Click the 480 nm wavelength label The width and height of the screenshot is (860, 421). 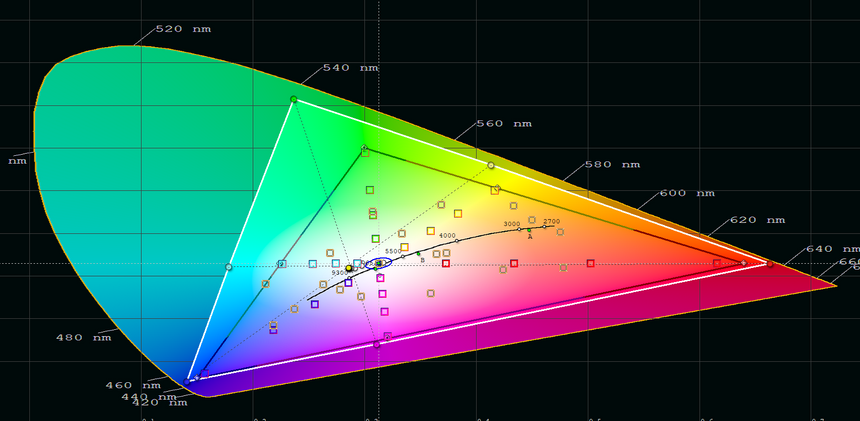click(84, 338)
